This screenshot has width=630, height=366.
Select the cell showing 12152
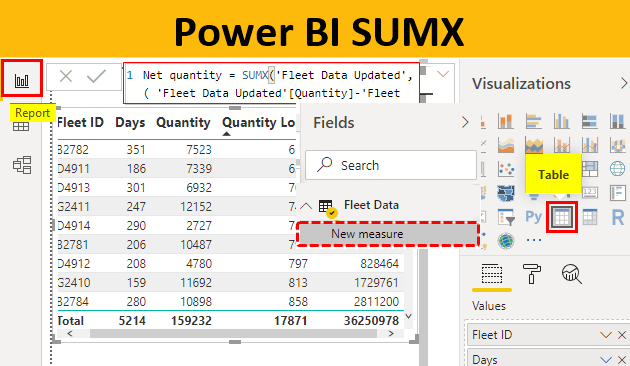coord(196,207)
